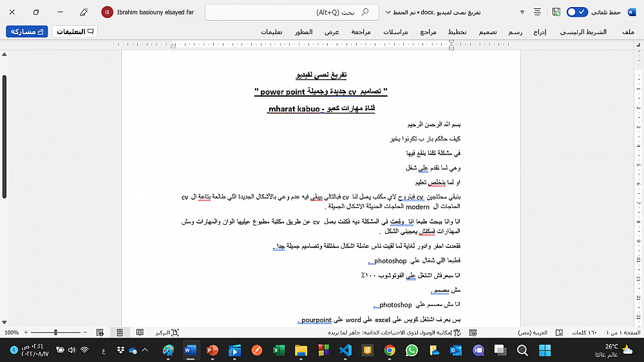Click the proofing spelling check icon
The height and width of the screenshot is (362, 644).
(559, 332)
